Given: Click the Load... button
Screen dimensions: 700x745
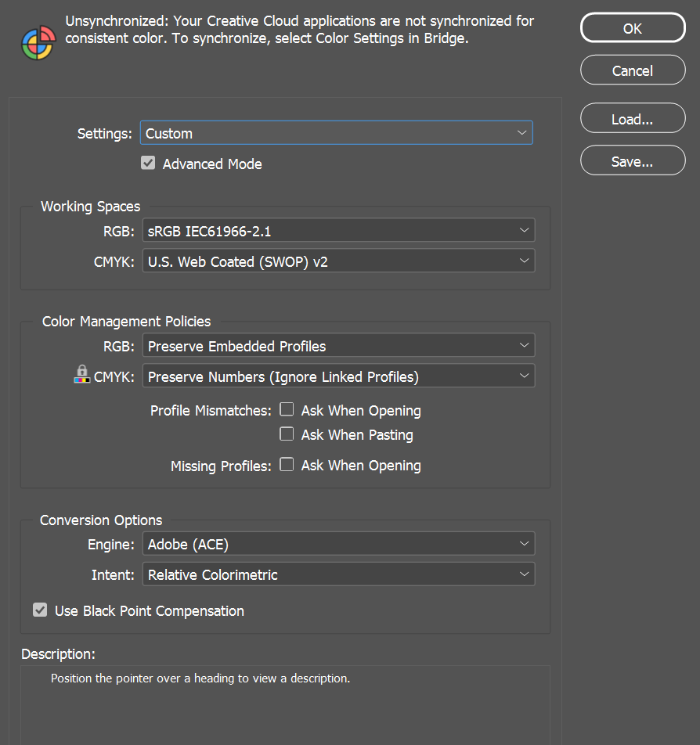Looking at the screenshot, I should [x=633, y=118].
